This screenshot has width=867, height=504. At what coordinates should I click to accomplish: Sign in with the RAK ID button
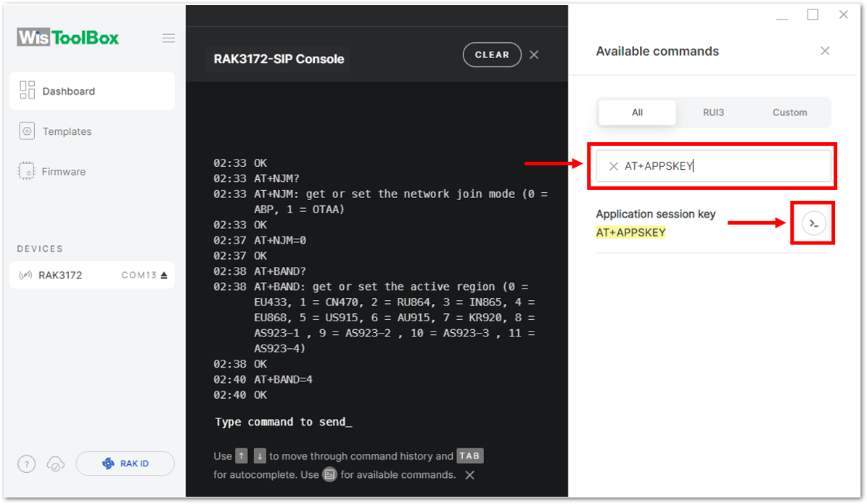126,463
